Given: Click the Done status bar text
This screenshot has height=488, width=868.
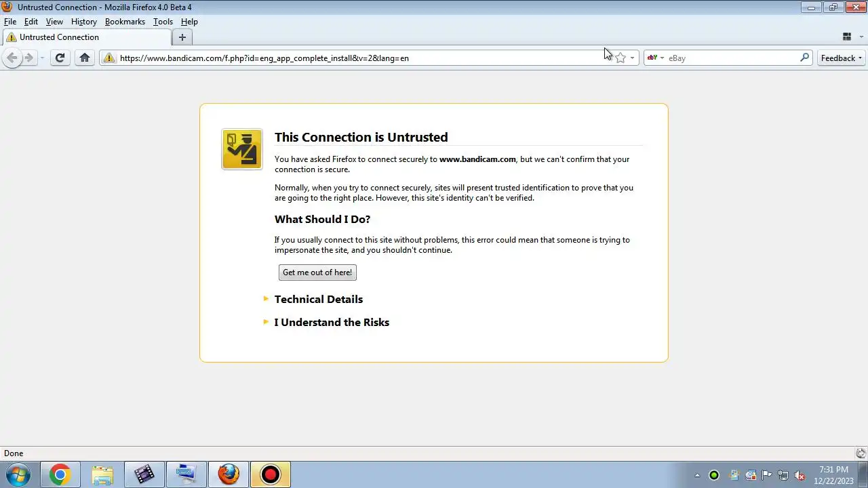Looking at the screenshot, I should (14, 453).
